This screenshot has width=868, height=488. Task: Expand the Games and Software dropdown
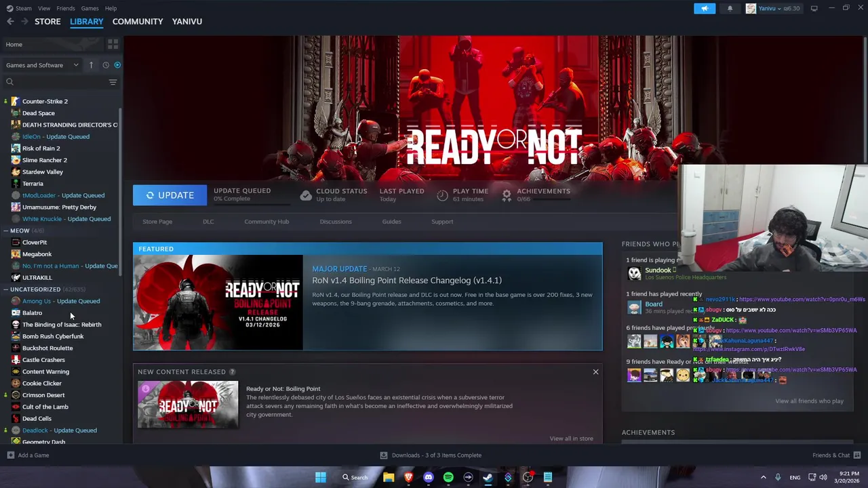pyautogui.click(x=42, y=65)
